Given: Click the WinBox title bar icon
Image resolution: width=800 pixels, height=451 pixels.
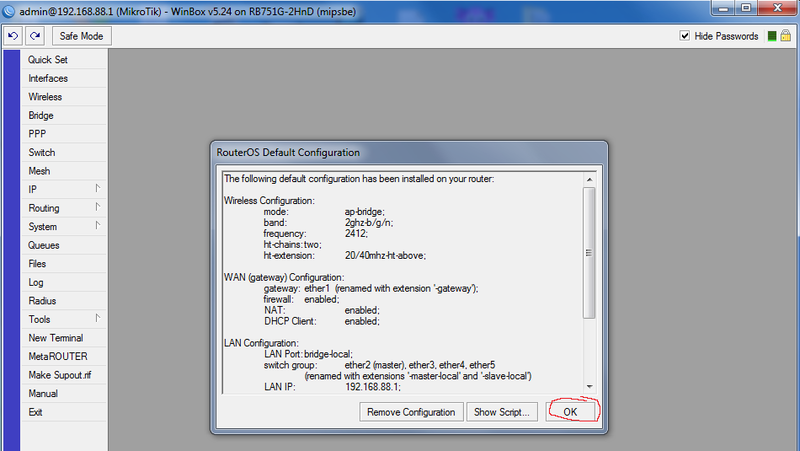Looking at the screenshot, I should pyautogui.click(x=9, y=11).
